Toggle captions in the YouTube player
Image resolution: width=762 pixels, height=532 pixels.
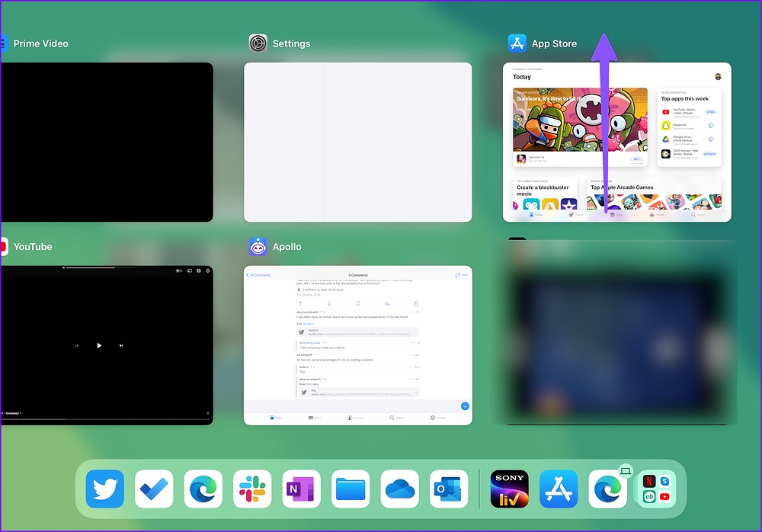tap(198, 271)
